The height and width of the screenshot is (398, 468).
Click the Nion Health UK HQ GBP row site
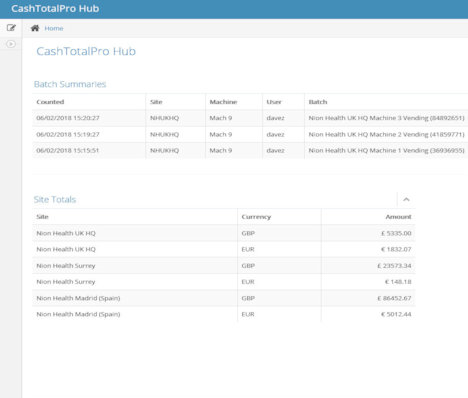click(66, 233)
